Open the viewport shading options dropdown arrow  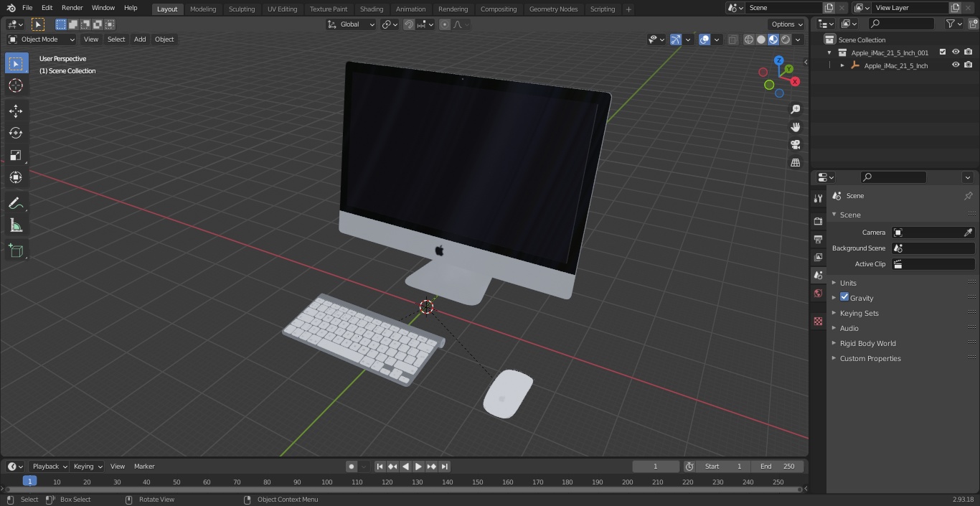pos(798,39)
